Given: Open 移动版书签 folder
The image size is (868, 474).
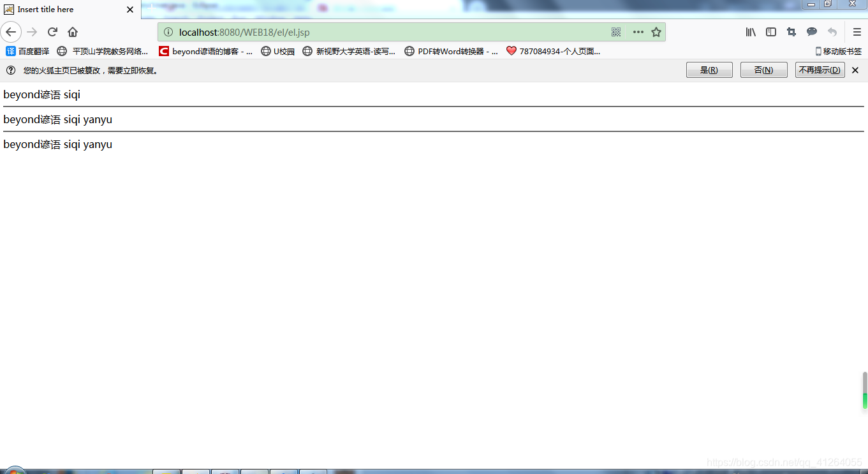Looking at the screenshot, I should click(838, 51).
